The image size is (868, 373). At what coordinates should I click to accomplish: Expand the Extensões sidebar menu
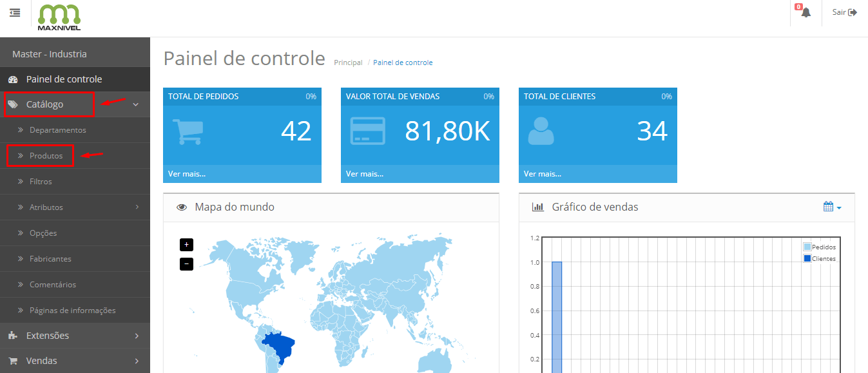coord(75,336)
